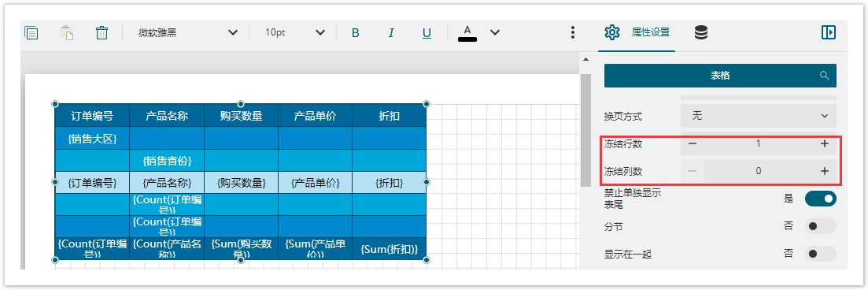The width and height of the screenshot is (868, 290).
Task: Switch to the data binding database tab
Action: click(x=701, y=33)
